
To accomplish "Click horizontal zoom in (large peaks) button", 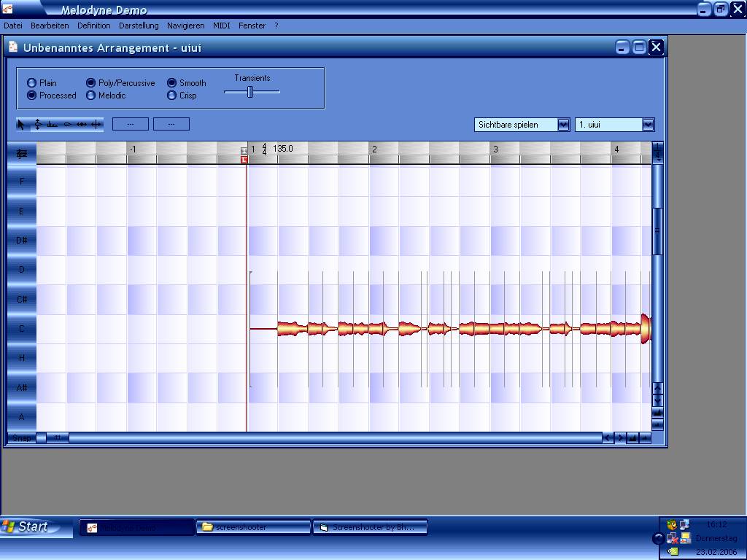I will 632,438.
